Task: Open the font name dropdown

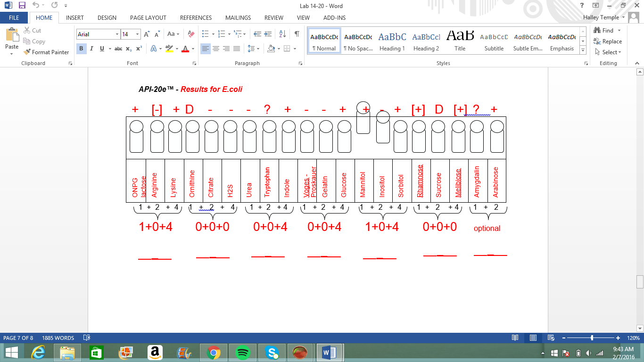Action: click(x=117, y=34)
